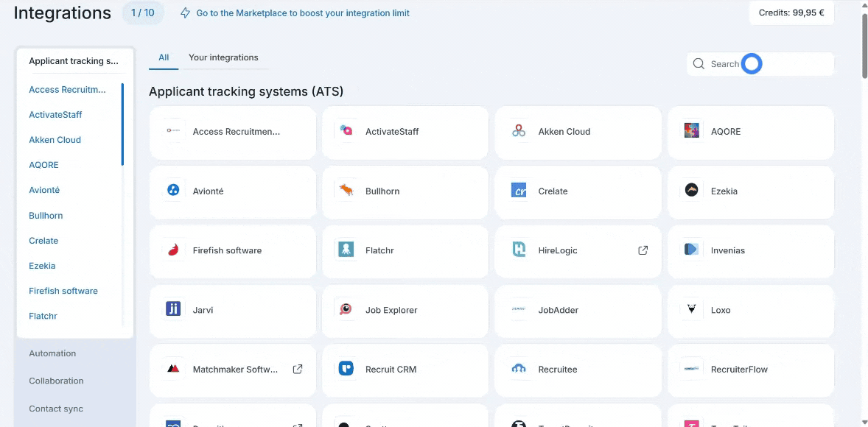Open the Collaboration category
This screenshot has width=868, height=427.
[x=57, y=381]
